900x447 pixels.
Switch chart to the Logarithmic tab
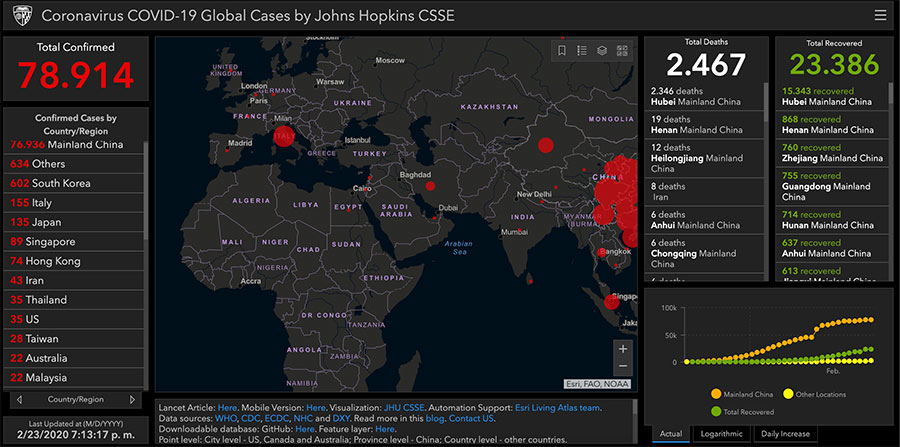tap(721, 434)
